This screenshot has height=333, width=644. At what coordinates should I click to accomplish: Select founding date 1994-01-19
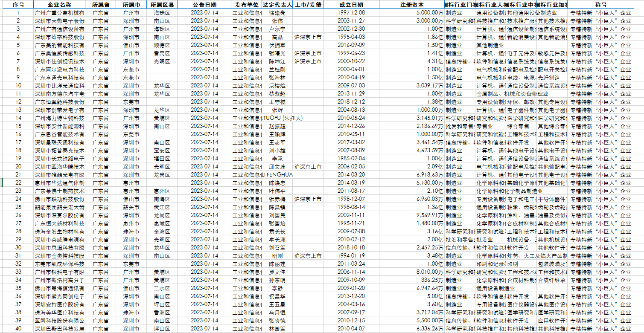point(352,256)
